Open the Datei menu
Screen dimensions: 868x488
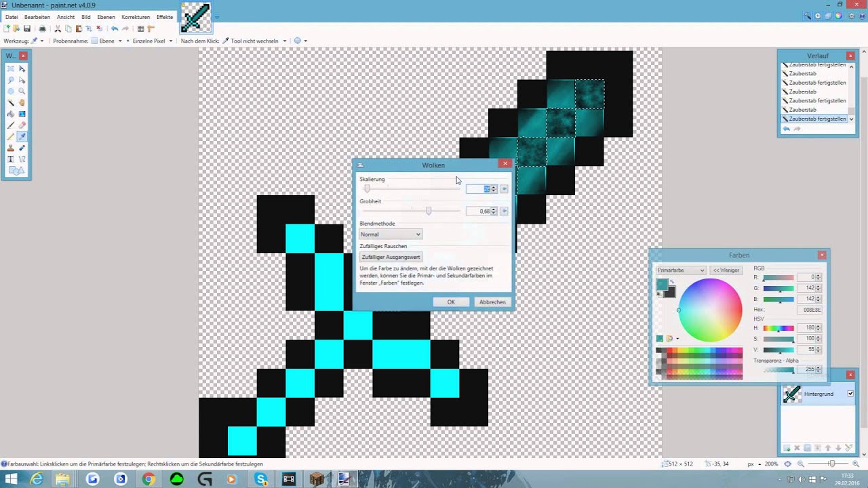12,17
